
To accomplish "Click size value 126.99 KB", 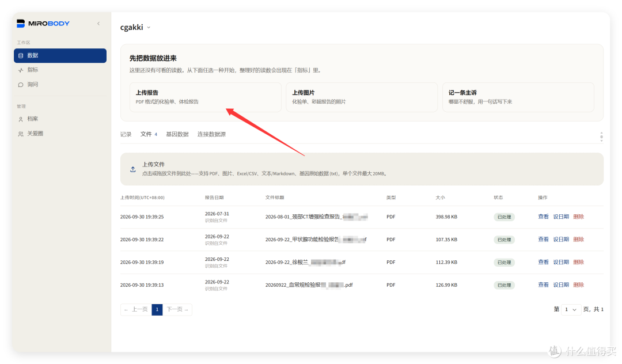I will click(446, 285).
